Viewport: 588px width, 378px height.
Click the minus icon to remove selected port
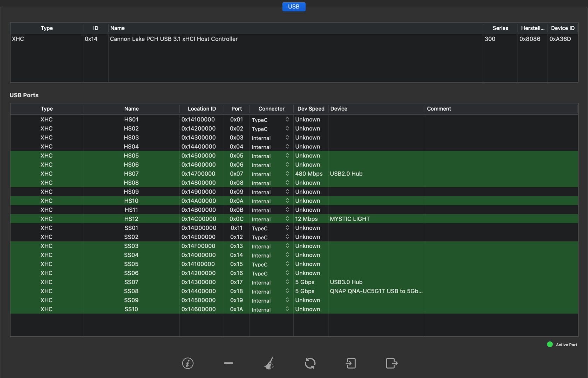pyautogui.click(x=228, y=363)
